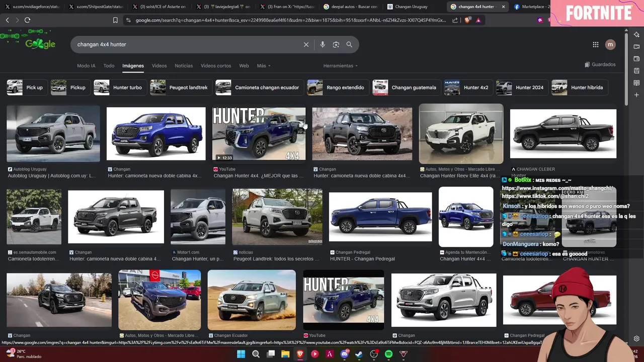Open Brave Leo AI sidebar icon

pos(636,35)
